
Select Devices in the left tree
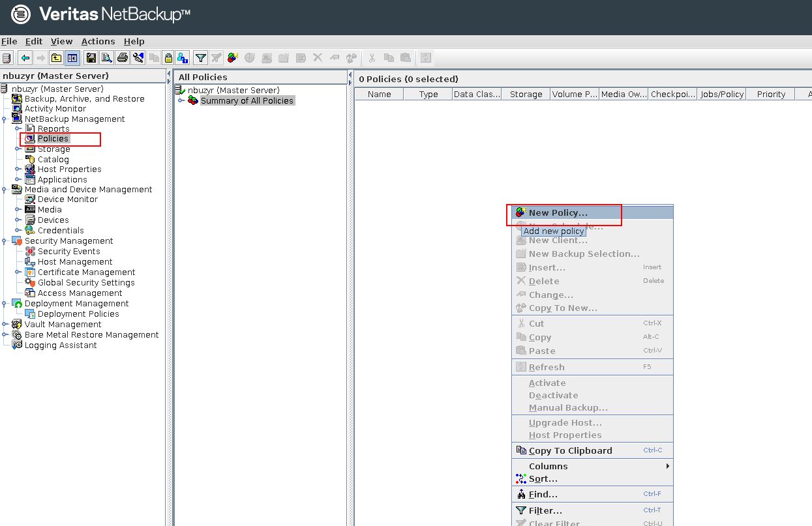click(53, 220)
